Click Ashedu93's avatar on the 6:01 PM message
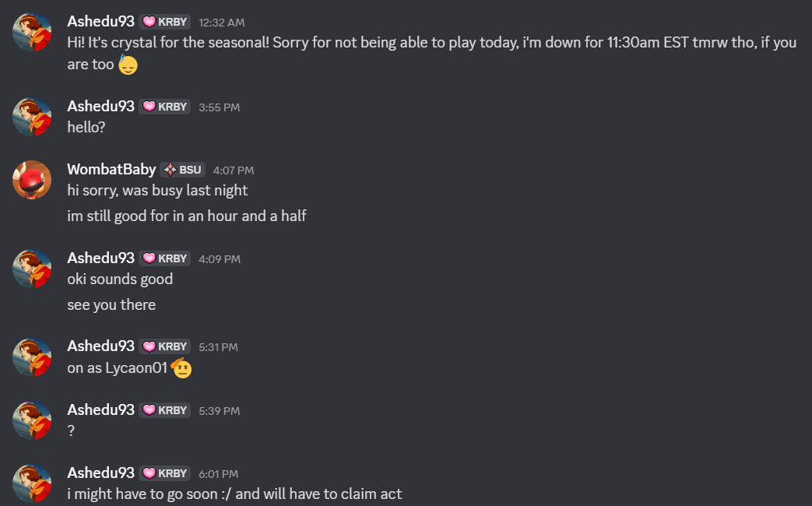Image resolution: width=812 pixels, height=506 pixels. click(32, 483)
